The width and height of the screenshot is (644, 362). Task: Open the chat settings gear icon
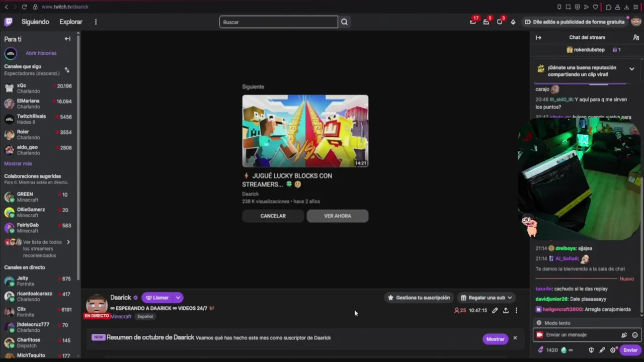[613, 350]
